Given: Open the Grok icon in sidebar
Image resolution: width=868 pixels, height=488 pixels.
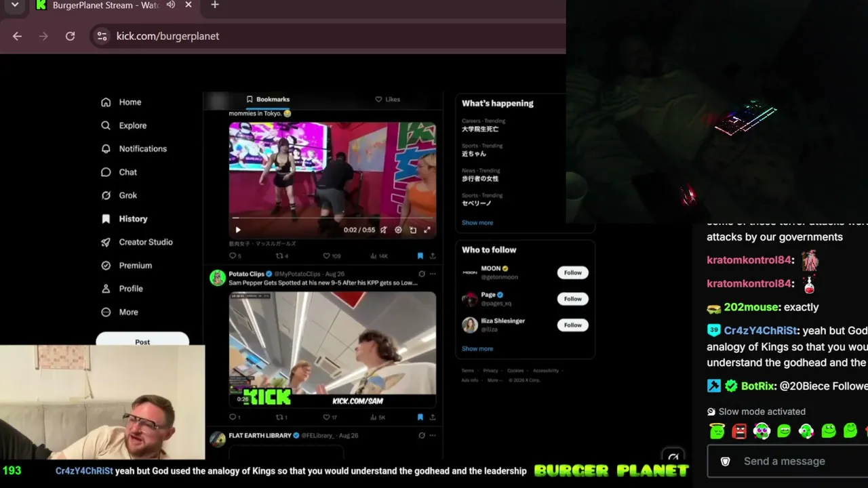Looking at the screenshot, I should (x=106, y=195).
